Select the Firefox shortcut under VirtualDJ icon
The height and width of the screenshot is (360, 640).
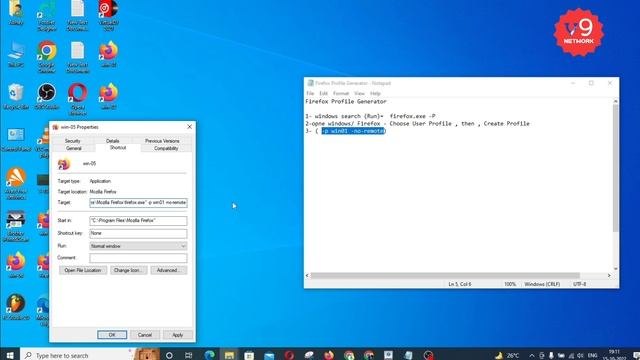(108, 54)
